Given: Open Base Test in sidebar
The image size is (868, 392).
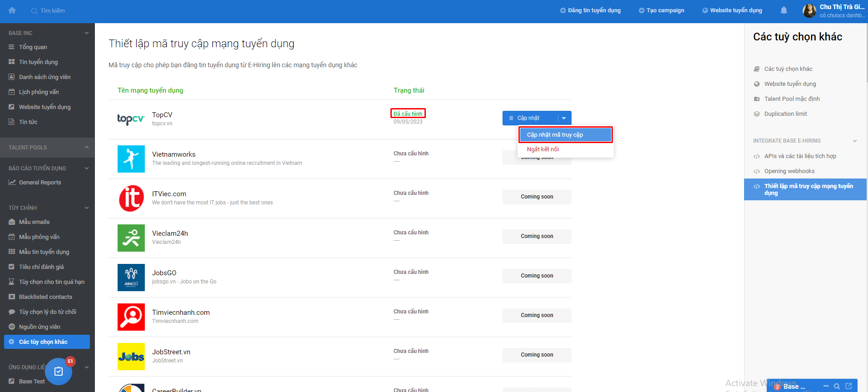Looking at the screenshot, I should (x=32, y=381).
